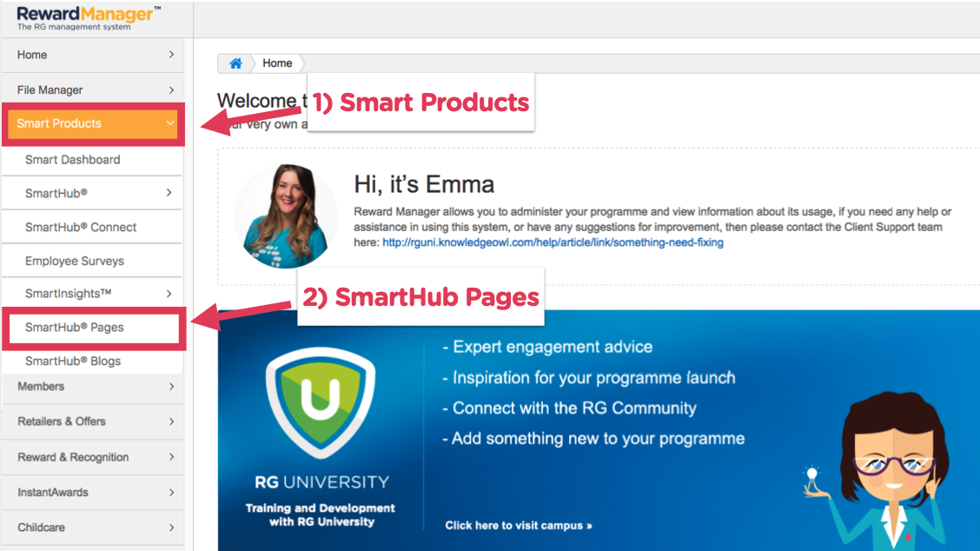Image resolution: width=980 pixels, height=551 pixels.
Task: Click the RG University shield logo
Action: pos(321,402)
